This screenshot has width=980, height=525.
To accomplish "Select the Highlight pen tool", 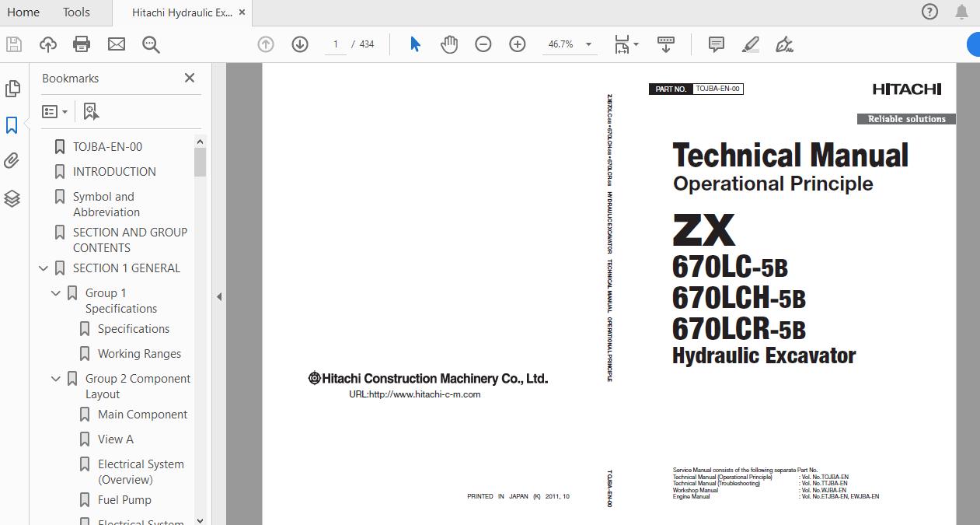I will point(751,44).
